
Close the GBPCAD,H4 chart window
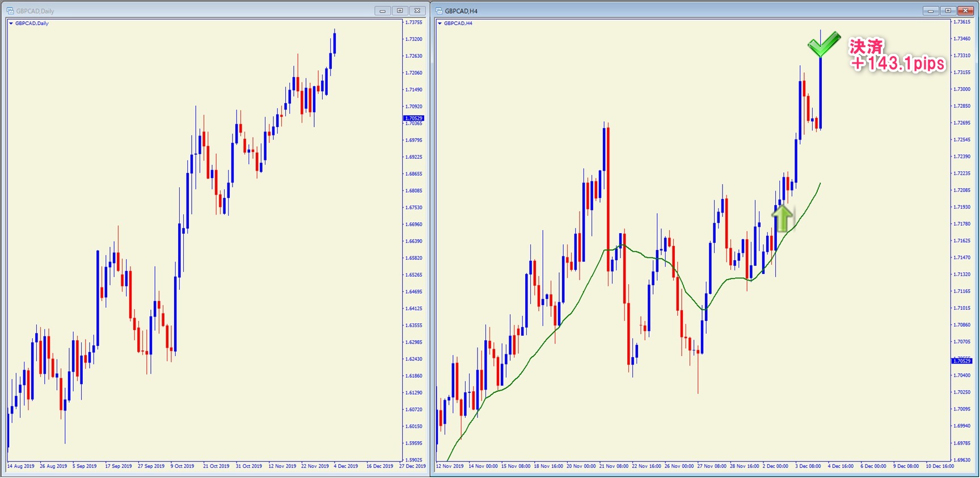tap(965, 11)
